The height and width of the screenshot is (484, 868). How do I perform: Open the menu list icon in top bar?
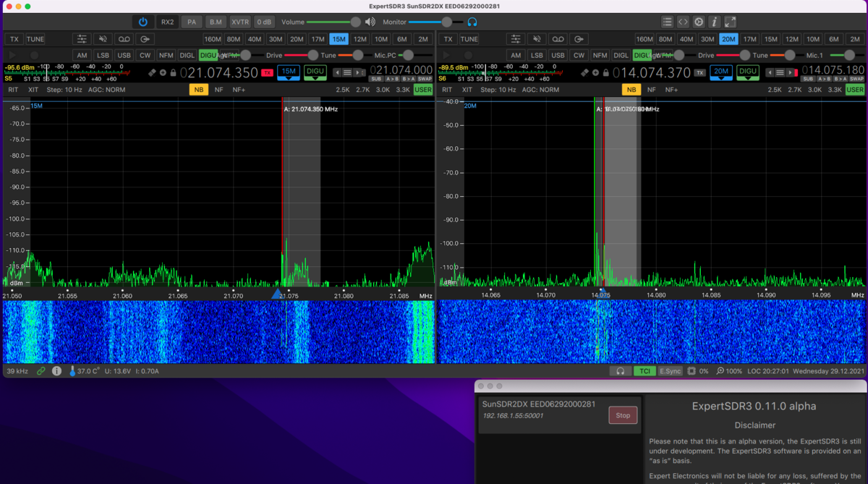point(667,22)
